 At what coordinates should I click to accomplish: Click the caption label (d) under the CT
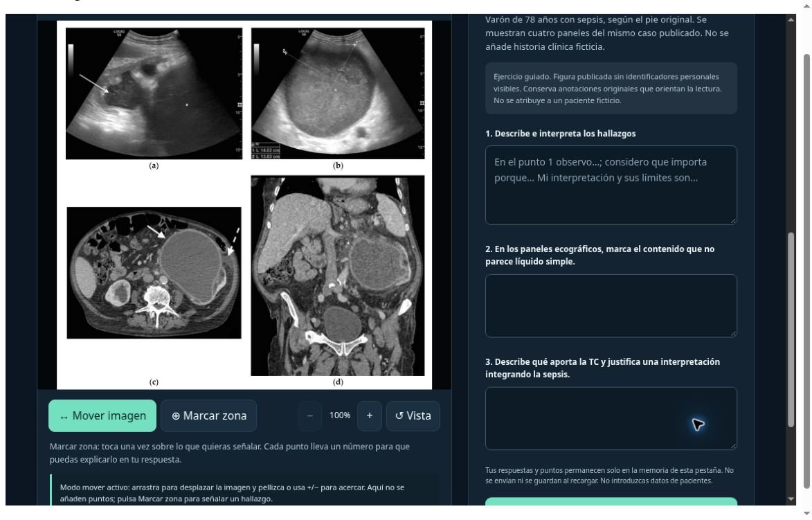pos(339,382)
